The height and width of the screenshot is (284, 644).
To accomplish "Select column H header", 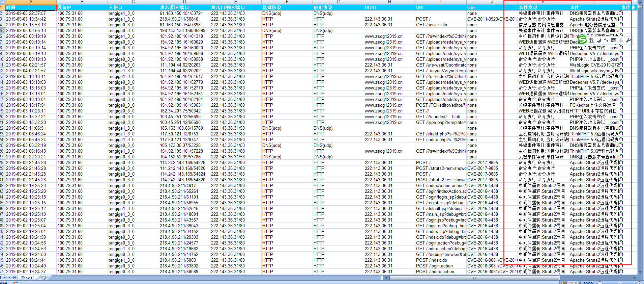I will (x=389, y=2).
